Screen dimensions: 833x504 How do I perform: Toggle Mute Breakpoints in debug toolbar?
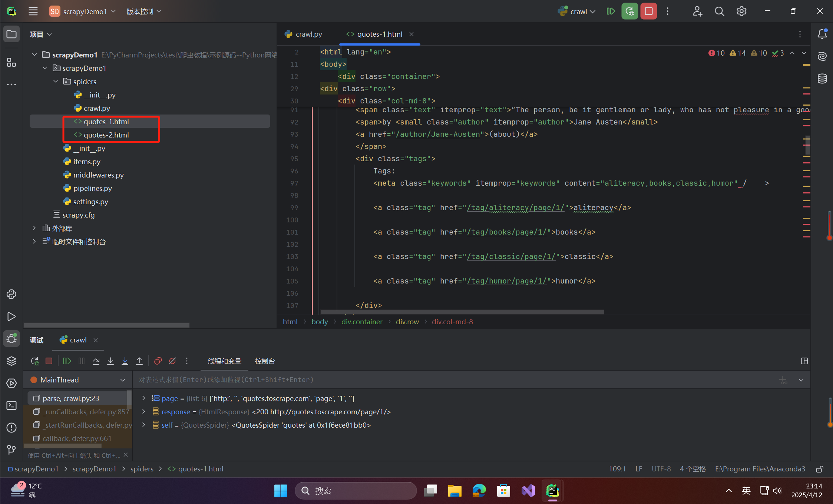[x=172, y=361]
